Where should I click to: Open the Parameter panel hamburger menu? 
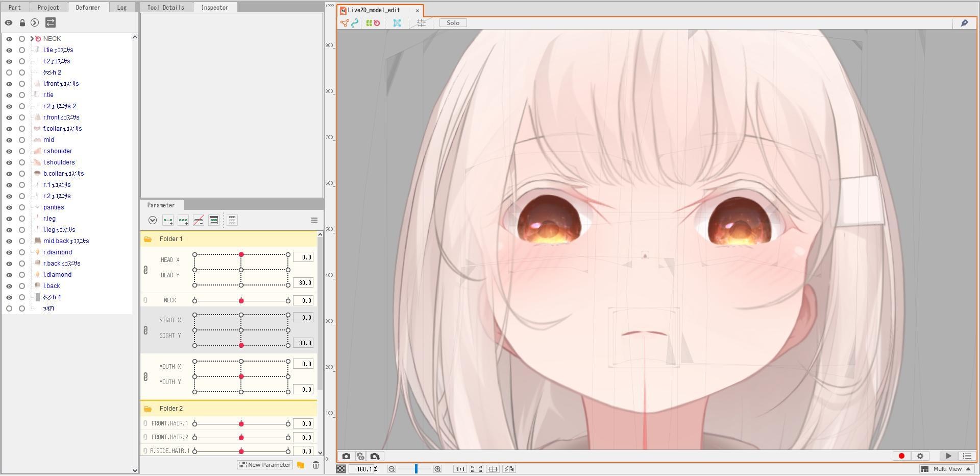(x=314, y=220)
